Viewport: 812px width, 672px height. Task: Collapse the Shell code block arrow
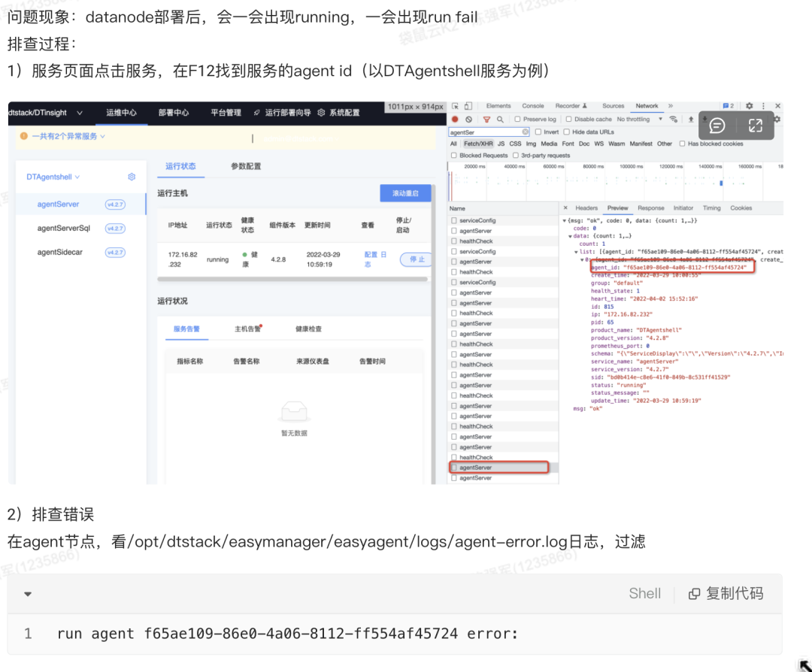[x=28, y=594]
